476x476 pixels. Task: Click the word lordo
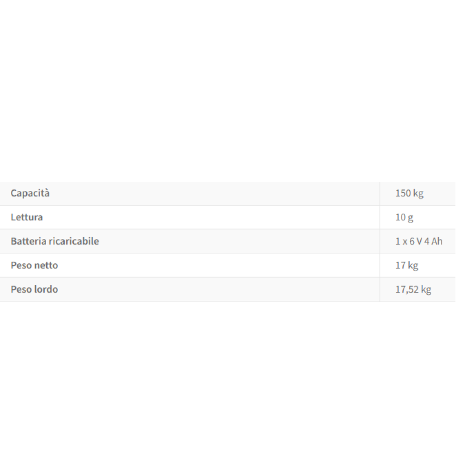click(x=46, y=289)
